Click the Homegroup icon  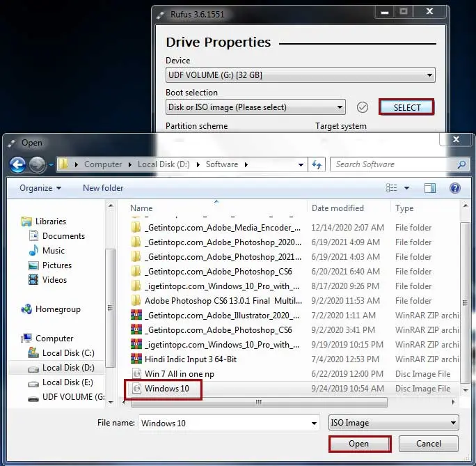26,309
